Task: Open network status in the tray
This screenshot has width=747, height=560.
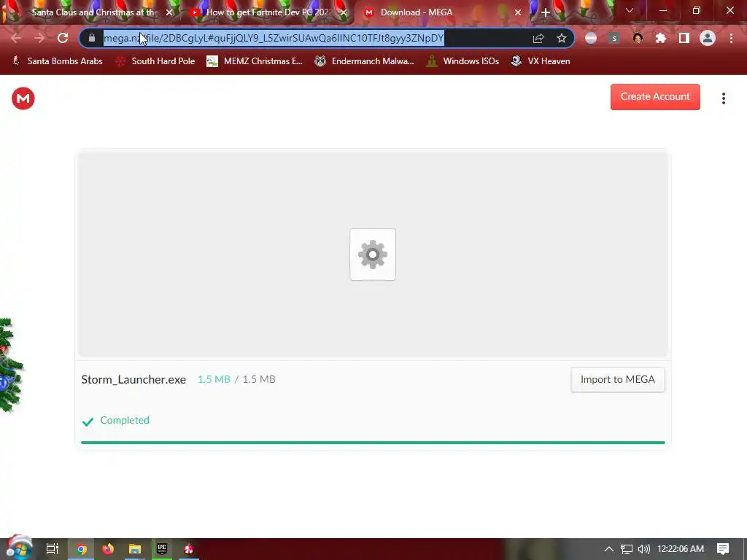Action: (626, 549)
